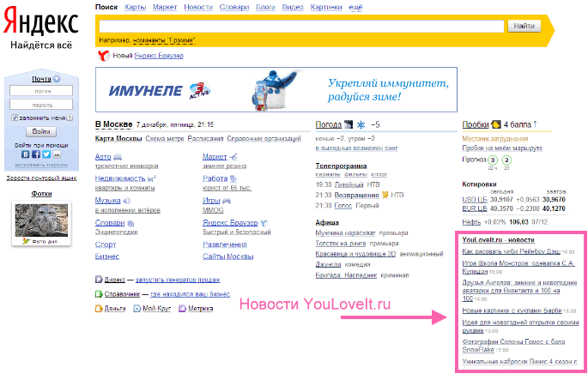Open the YouLoveIt.ru - новости widget heading
This screenshot has height=374, width=588.
point(499,240)
